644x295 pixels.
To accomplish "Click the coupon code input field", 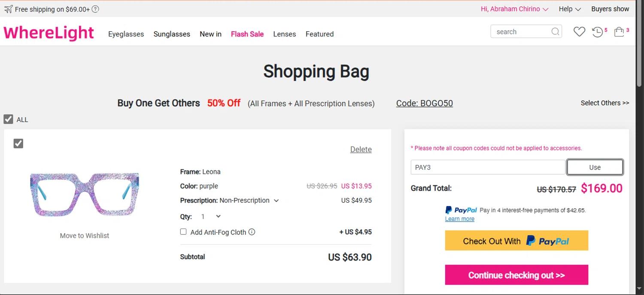I will (x=488, y=167).
